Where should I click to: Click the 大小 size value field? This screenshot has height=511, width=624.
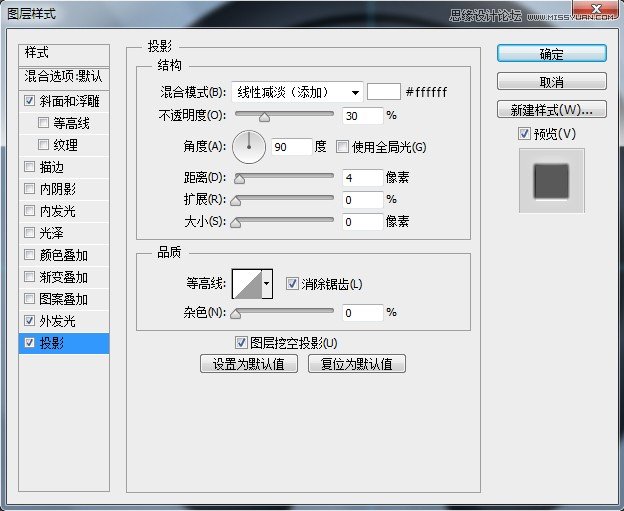coord(363,222)
